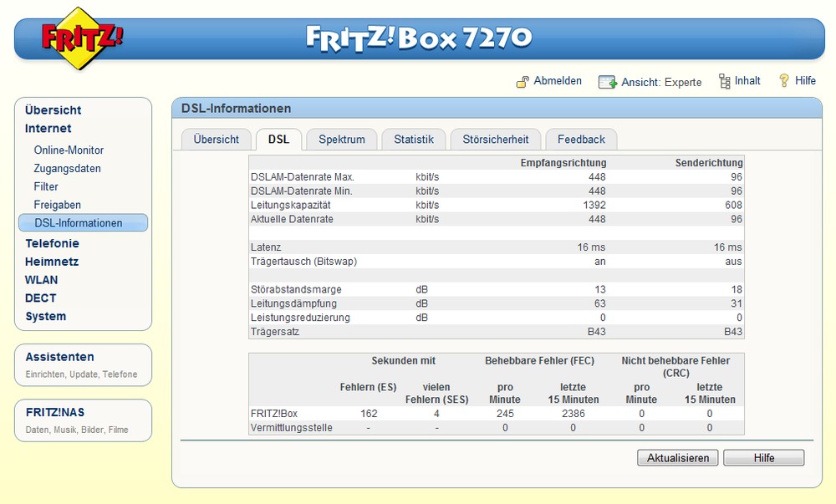Switch to the Übersicht tab
836x504 pixels.
217,140
